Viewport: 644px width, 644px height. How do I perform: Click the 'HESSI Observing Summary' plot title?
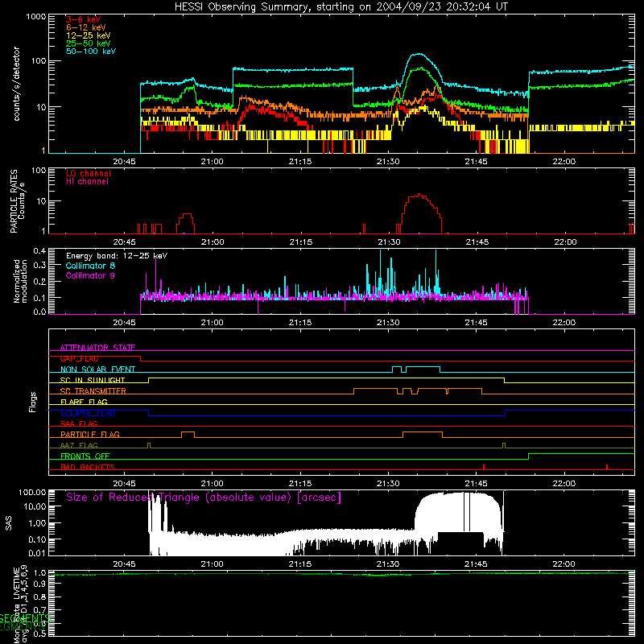coord(341,6)
